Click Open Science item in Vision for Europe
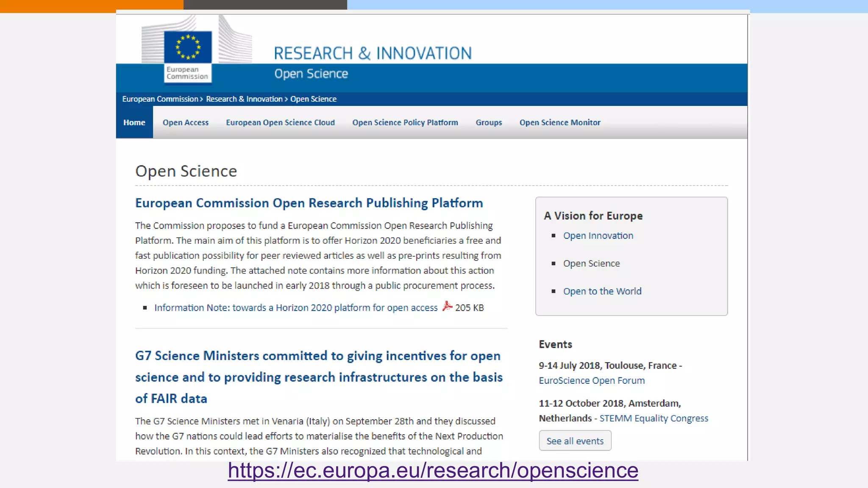Screen dimensions: 868x488 pos(591,263)
